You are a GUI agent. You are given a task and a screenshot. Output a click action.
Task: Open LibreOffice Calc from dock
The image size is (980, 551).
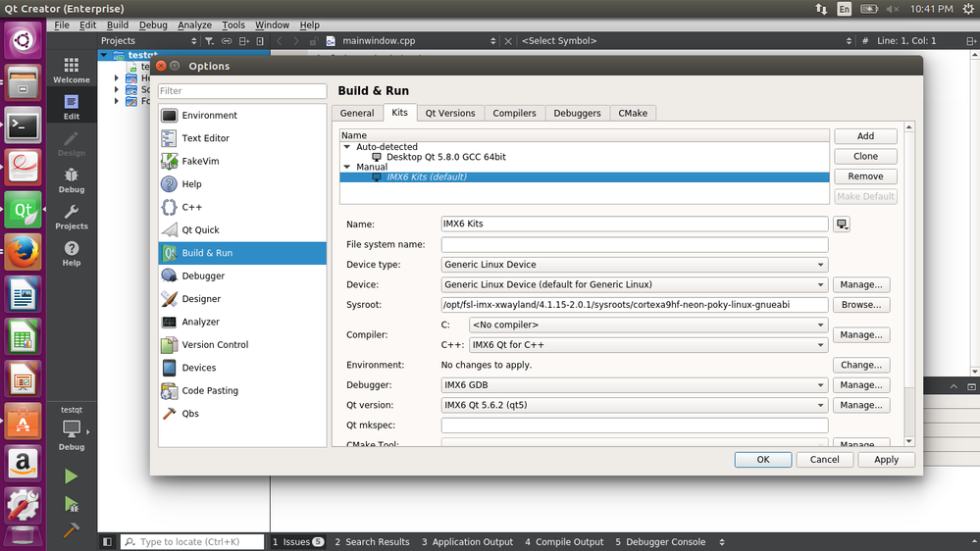click(x=24, y=336)
